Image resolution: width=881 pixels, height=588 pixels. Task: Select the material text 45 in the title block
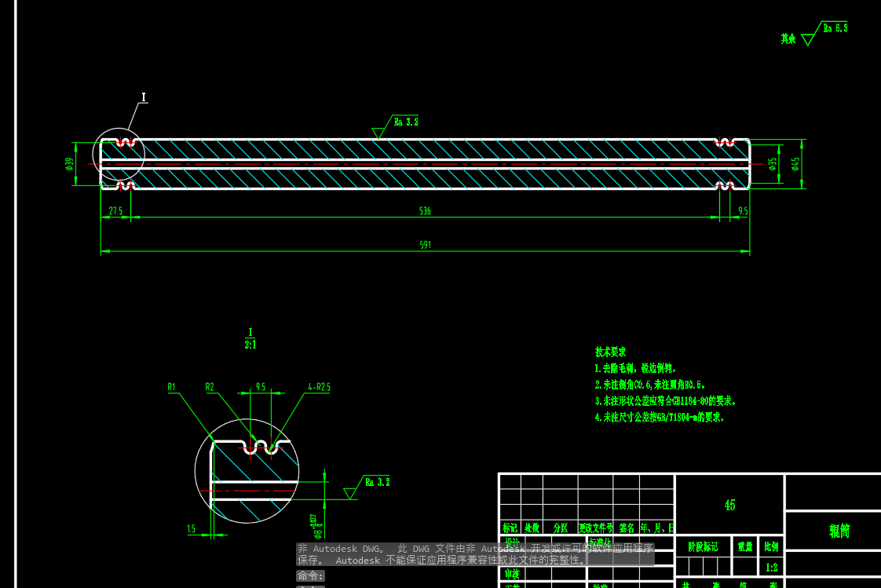[730, 505]
